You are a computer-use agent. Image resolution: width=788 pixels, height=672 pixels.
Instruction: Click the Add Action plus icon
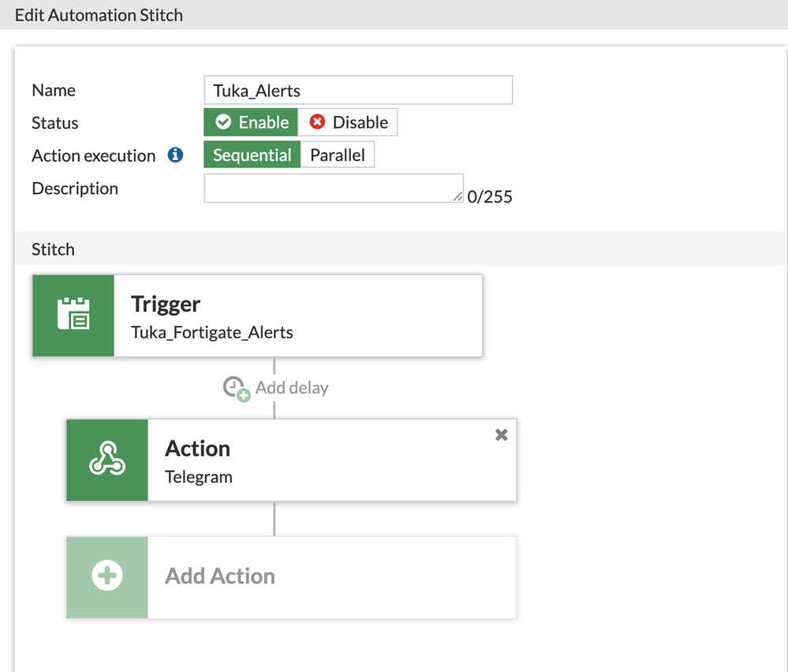[107, 576]
